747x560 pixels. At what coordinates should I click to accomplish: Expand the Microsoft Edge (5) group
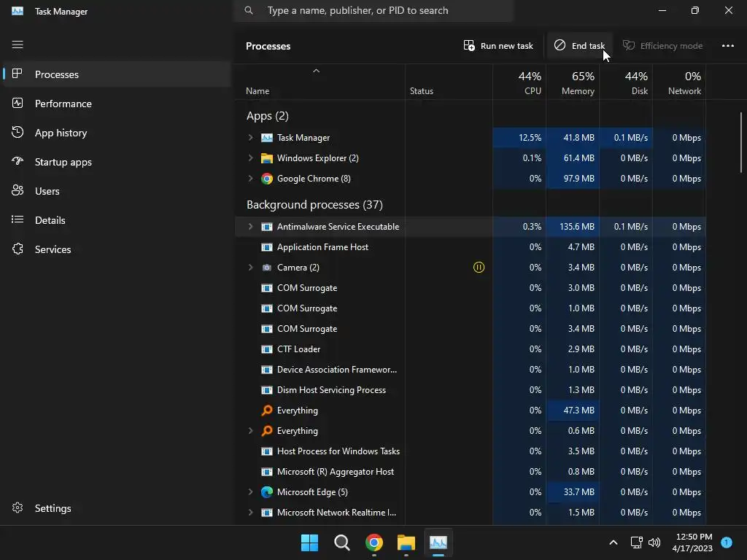tap(251, 492)
